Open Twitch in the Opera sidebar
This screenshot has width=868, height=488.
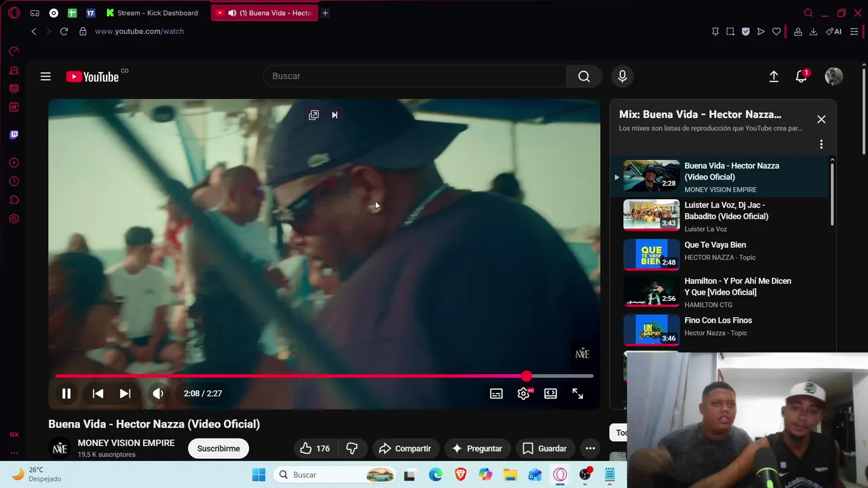(x=14, y=135)
